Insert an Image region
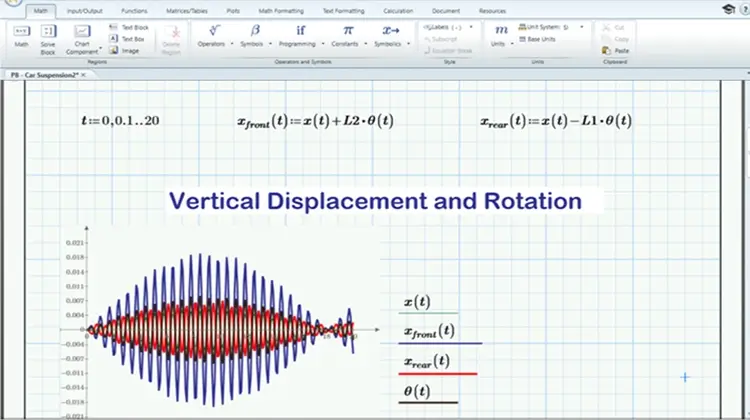The image size is (750, 420). (x=124, y=51)
